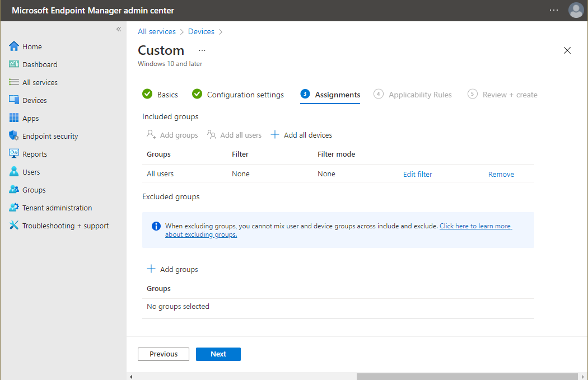This screenshot has width=588, height=380.
Task: Click Troubleshooting + support wrench icon
Action: pos(14,225)
